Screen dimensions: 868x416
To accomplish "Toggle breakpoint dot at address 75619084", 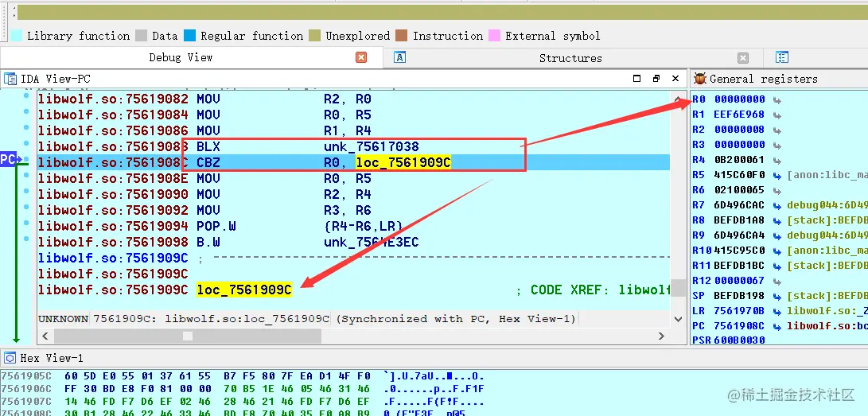I will [26, 111].
